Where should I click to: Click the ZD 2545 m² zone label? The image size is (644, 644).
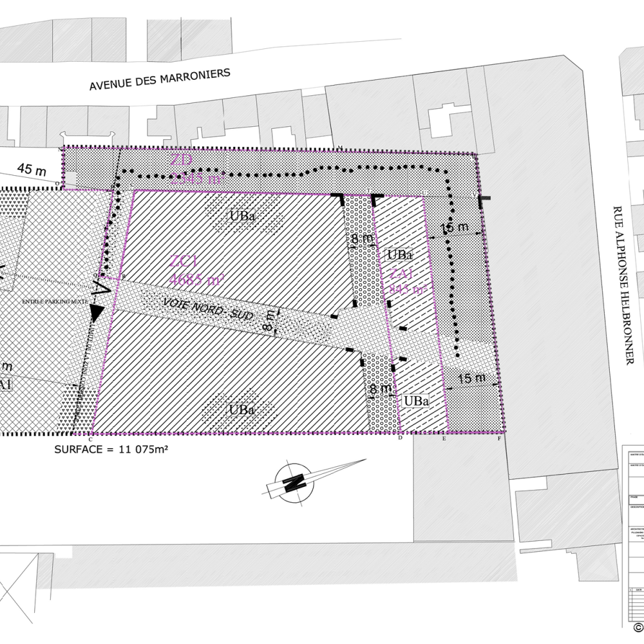point(197,170)
